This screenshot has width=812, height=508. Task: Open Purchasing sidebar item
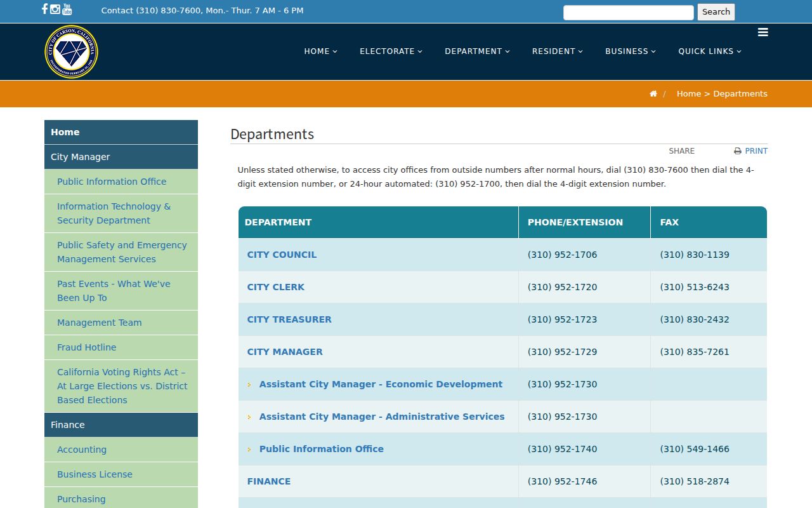tap(121, 499)
